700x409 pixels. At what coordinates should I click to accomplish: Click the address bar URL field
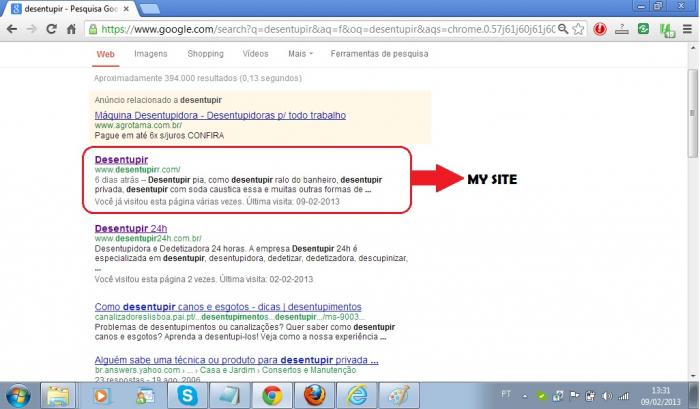pos(327,29)
